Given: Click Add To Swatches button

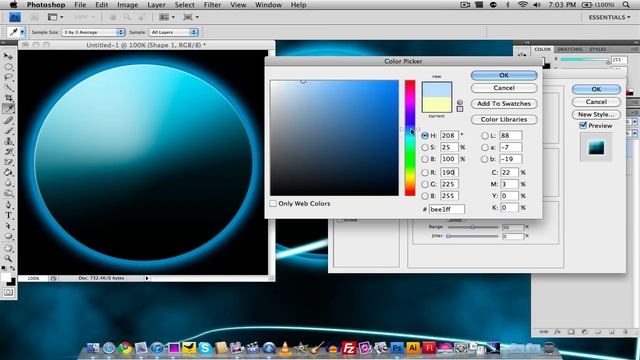Looking at the screenshot, I should (x=504, y=104).
